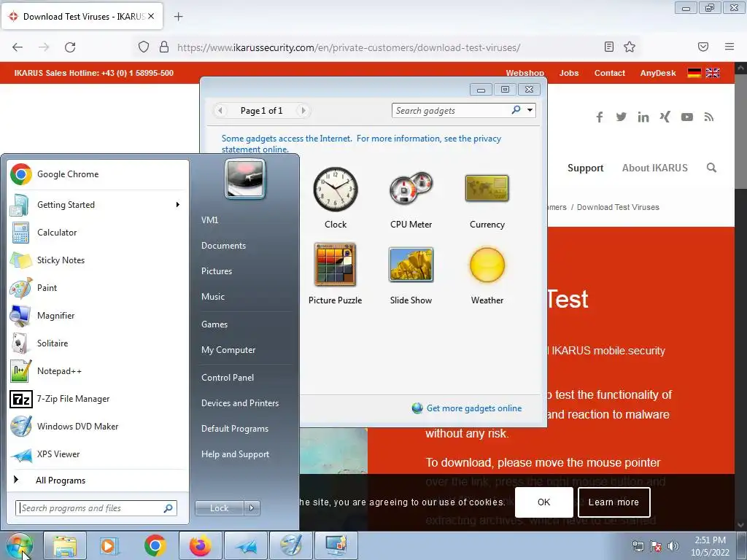Image resolution: width=747 pixels, height=560 pixels.
Task: Open Pictures from the Start menu
Action: click(x=217, y=271)
